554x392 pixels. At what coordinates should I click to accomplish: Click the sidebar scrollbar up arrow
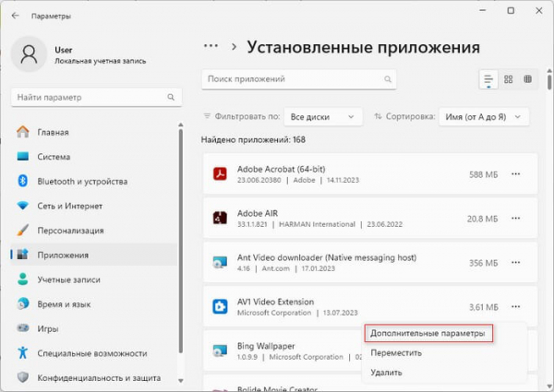click(181, 125)
